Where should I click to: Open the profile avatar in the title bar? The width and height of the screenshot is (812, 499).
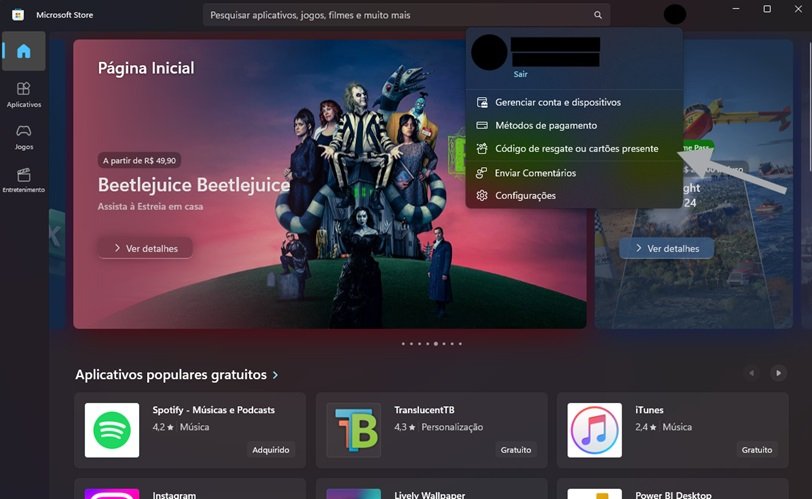tap(675, 14)
